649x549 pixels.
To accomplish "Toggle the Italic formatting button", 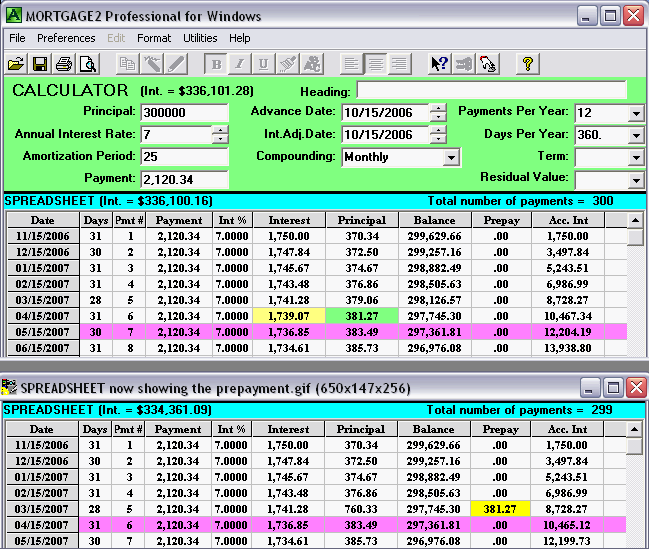I will point(240,64).
